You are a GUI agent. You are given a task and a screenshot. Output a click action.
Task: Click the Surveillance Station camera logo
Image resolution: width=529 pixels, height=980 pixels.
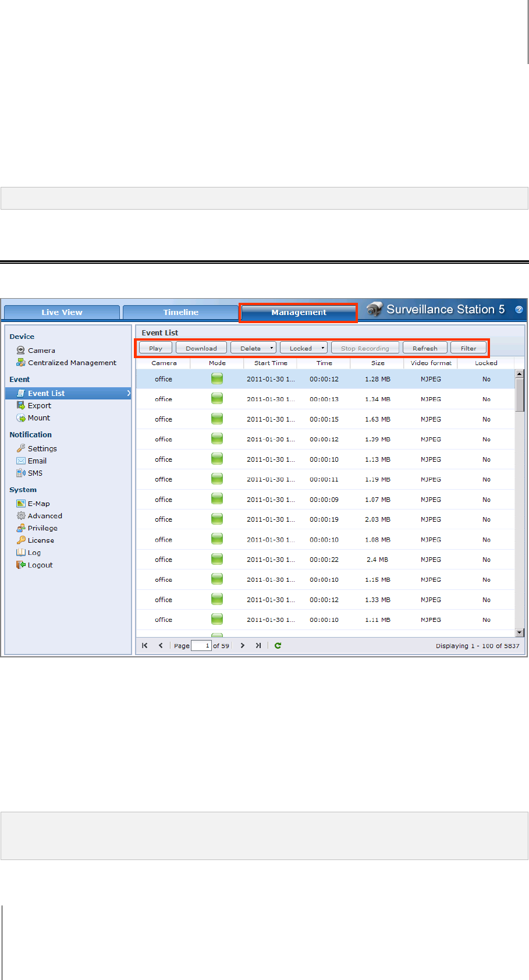coord(375,309)
